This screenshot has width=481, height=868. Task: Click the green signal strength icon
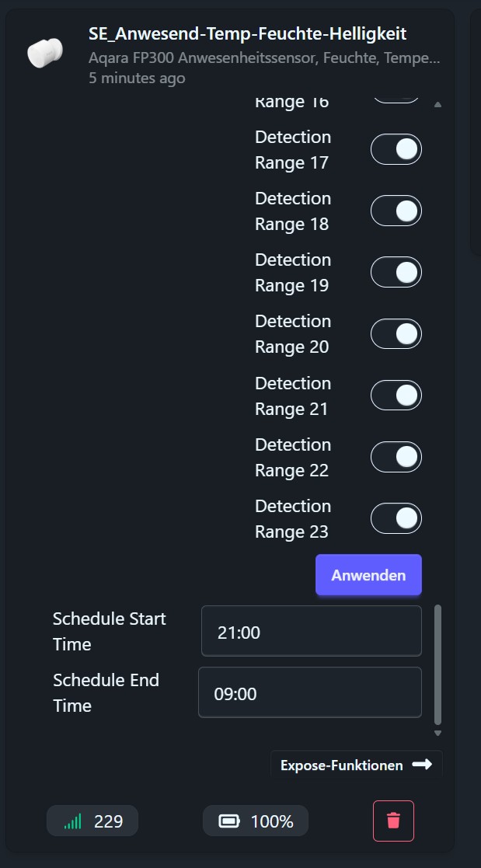(72, 821)
